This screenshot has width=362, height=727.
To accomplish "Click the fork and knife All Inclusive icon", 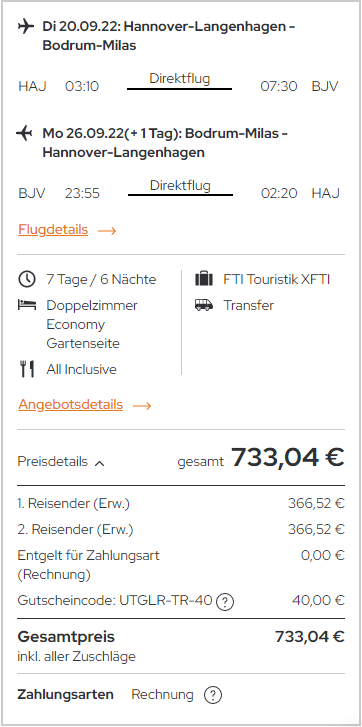I will 26,369.
